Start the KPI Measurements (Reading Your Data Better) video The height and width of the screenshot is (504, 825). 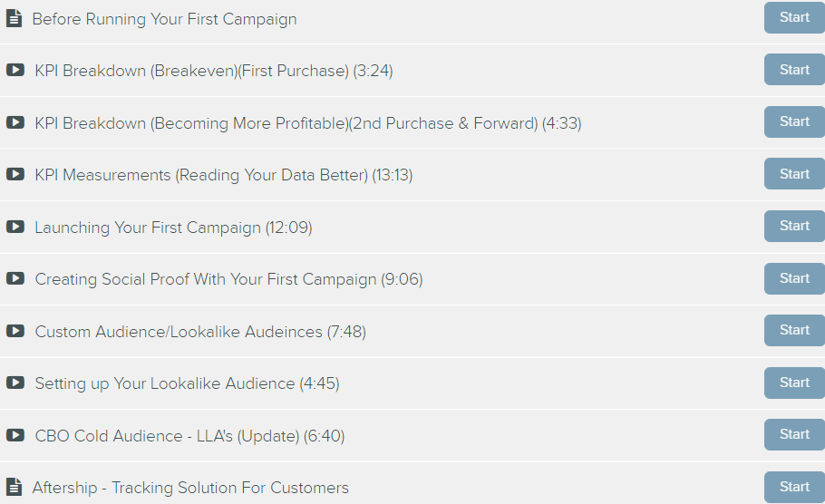794,174
